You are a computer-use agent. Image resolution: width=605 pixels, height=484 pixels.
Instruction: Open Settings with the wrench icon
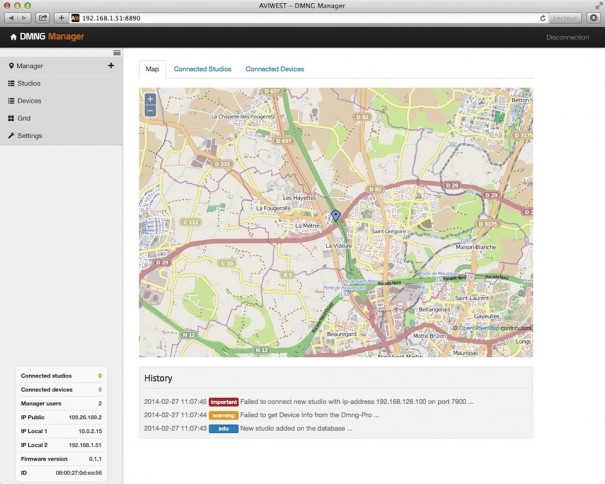pos(29,135)
